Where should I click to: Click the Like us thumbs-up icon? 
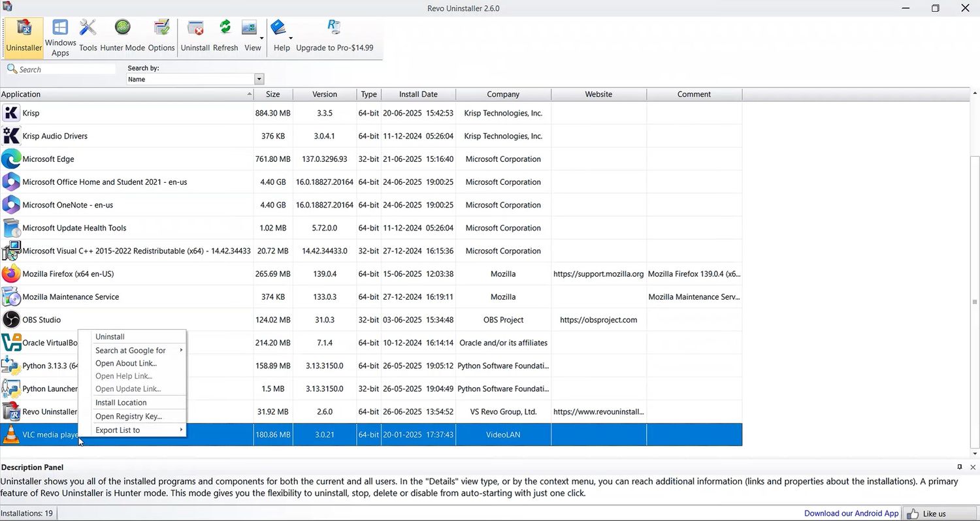913,513
